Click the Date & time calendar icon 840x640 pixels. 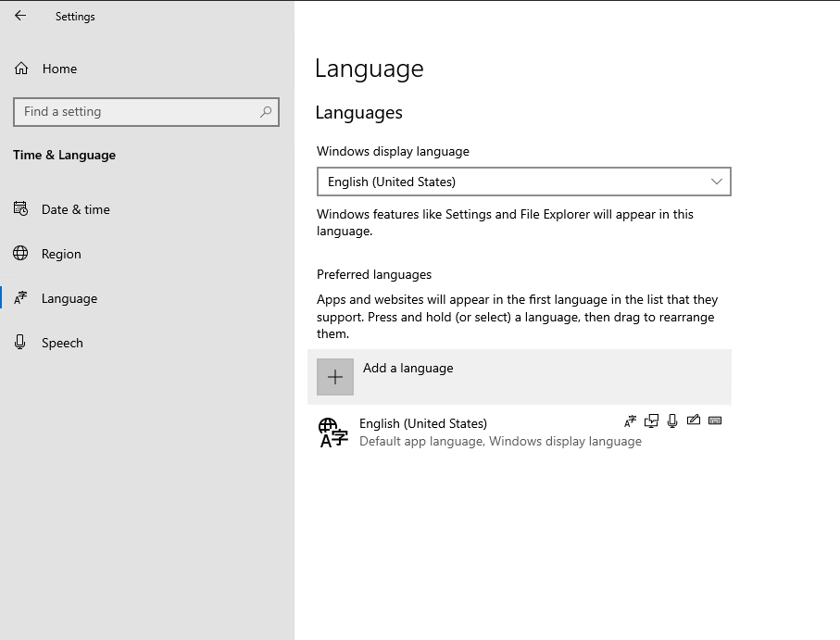[20, 209]
